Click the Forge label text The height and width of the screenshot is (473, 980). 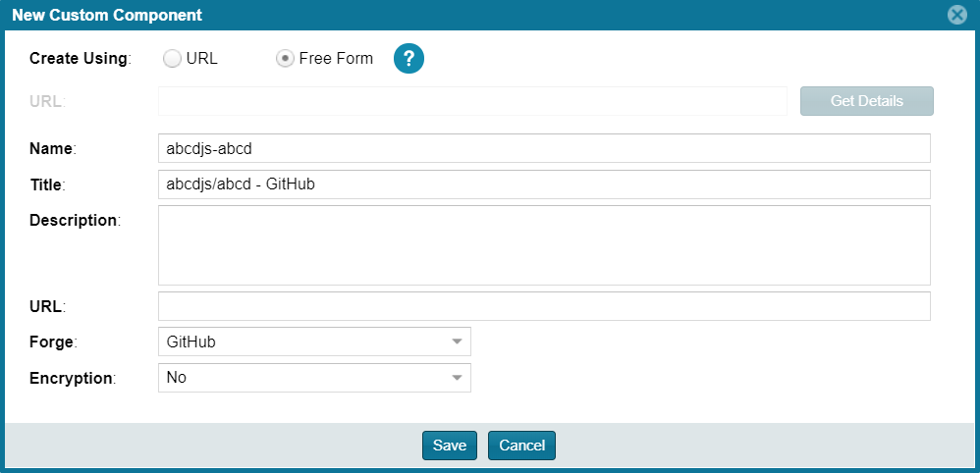click(52, 342)
